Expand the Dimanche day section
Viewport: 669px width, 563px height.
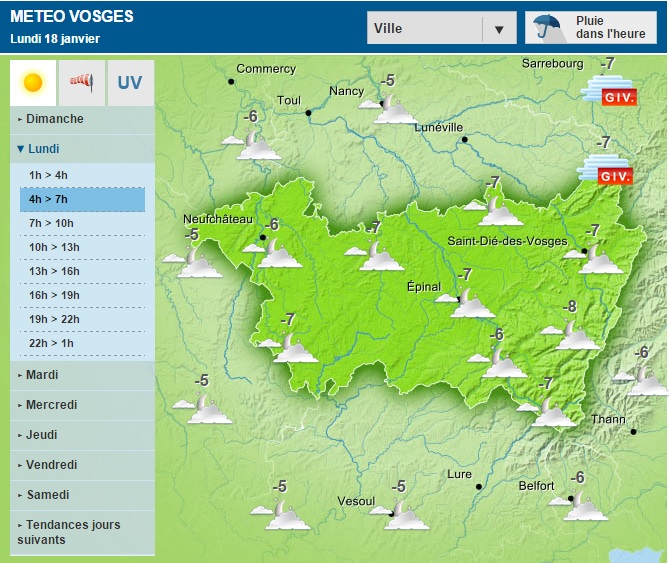coord(55,119)
